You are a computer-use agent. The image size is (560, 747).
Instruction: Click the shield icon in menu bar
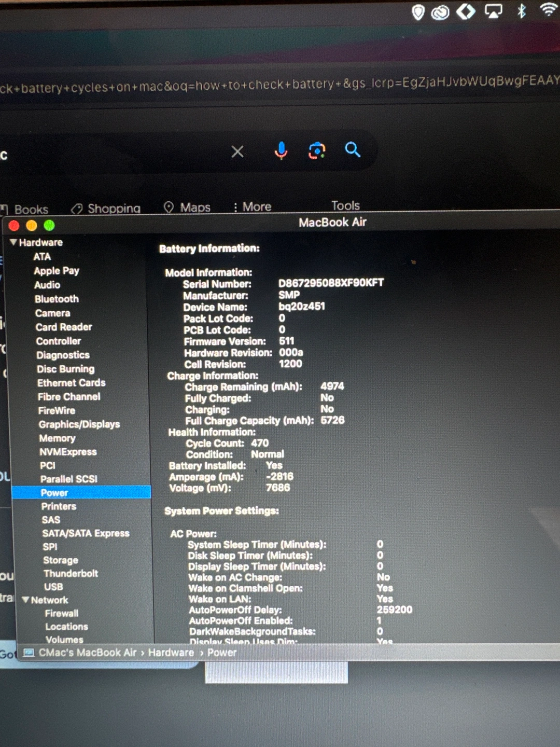(418, 12)
